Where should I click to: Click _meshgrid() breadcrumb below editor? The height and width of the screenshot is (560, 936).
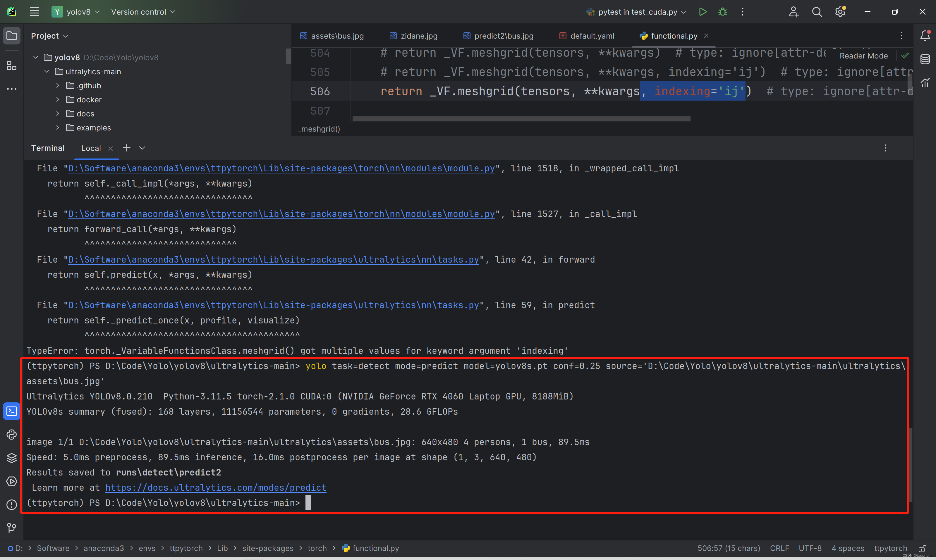[x=319, y=129]
